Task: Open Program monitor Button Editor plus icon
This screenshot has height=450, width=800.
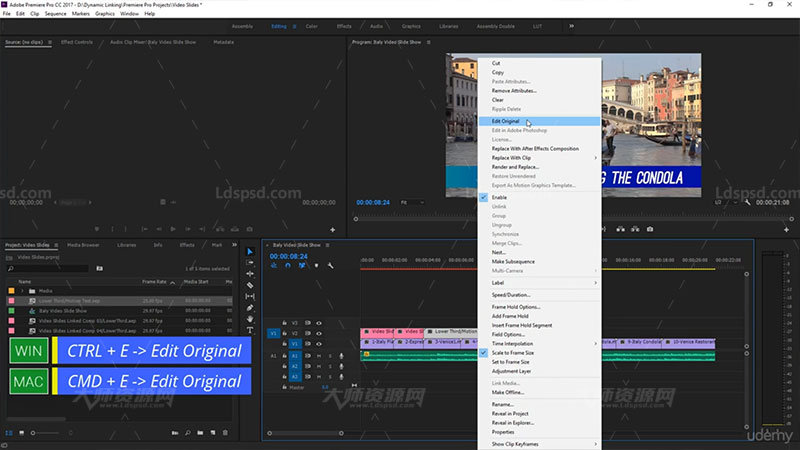Action: click(786, 230)
